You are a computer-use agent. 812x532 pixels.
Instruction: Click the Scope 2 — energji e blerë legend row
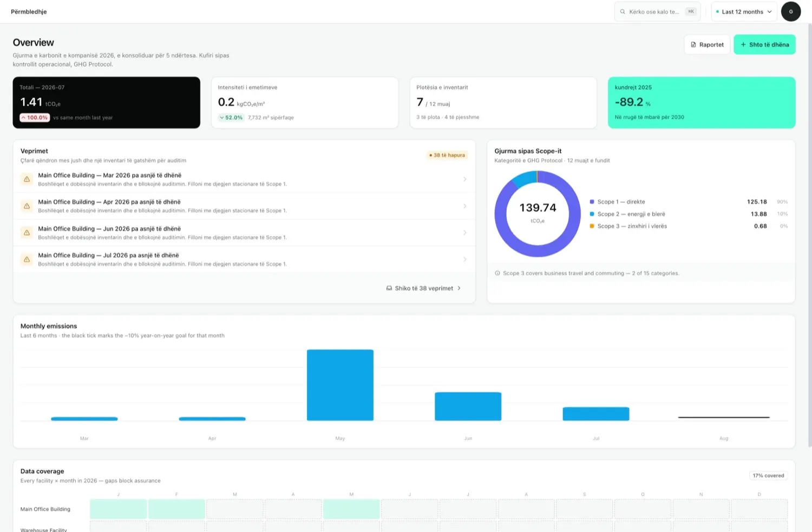pos(689,214)
